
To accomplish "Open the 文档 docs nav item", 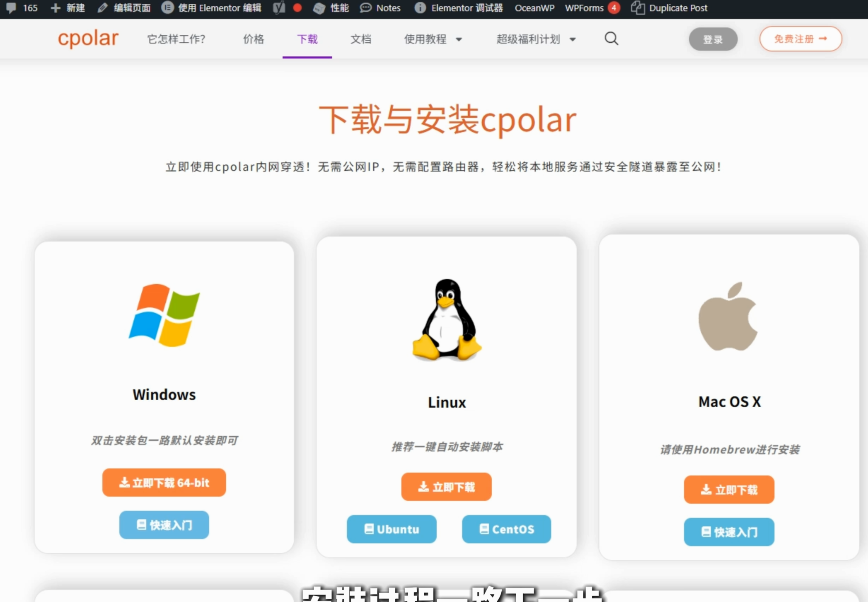I will tap(361, 39).
